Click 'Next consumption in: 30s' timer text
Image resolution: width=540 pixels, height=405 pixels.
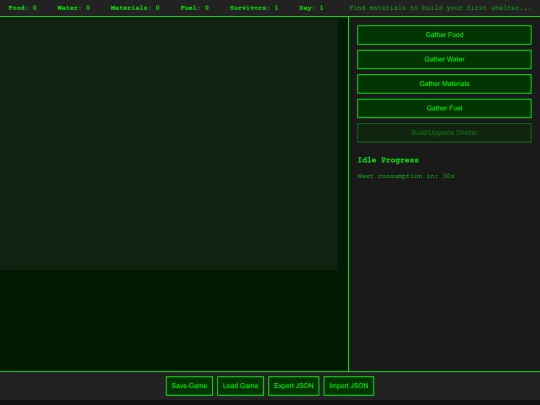pyautogui.click(x=406, y=176)
